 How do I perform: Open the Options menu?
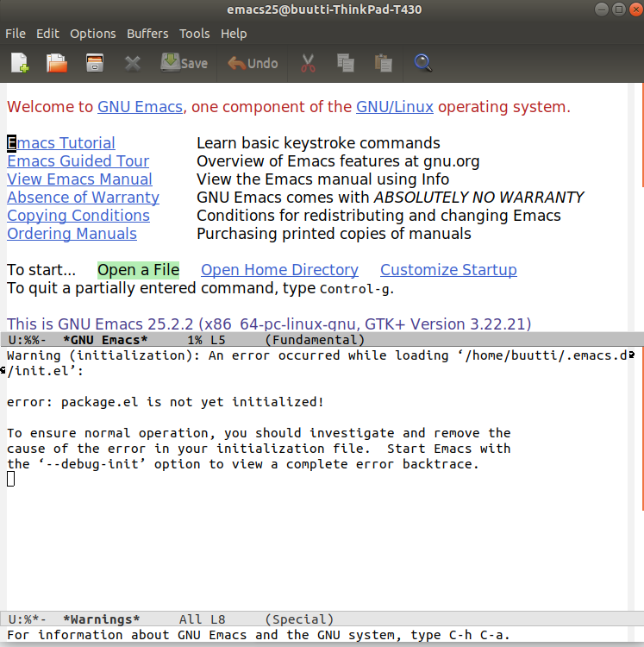click(92, 34)
